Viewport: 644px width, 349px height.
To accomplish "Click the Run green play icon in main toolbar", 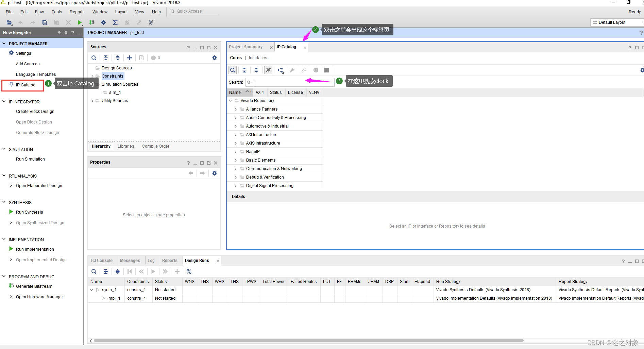I will click(80, 22).
